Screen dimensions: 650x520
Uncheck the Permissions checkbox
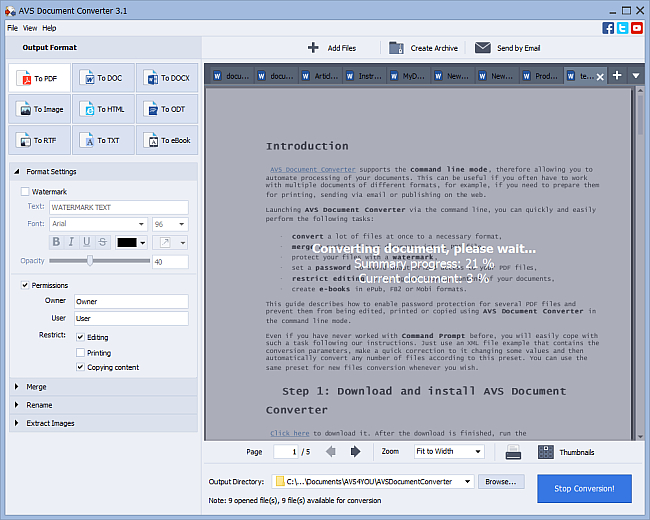tap(25, 285)
